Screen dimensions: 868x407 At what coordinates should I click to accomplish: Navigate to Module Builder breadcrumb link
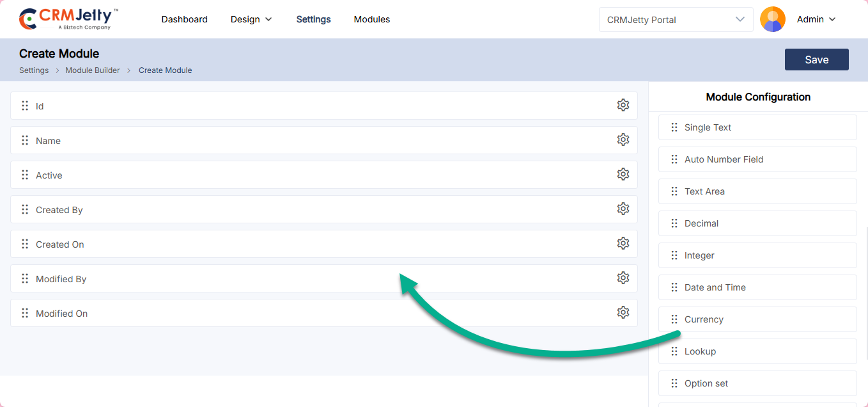93,70
